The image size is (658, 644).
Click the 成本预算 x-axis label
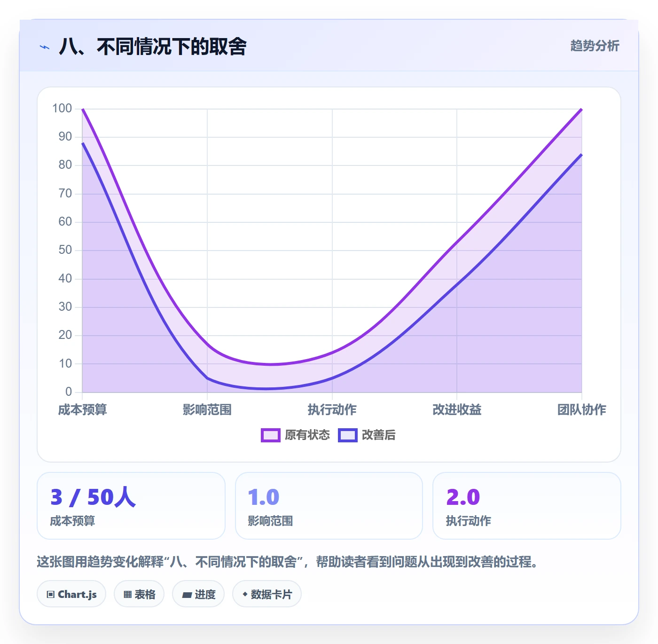pyautogui.click(x=82, y=410)
